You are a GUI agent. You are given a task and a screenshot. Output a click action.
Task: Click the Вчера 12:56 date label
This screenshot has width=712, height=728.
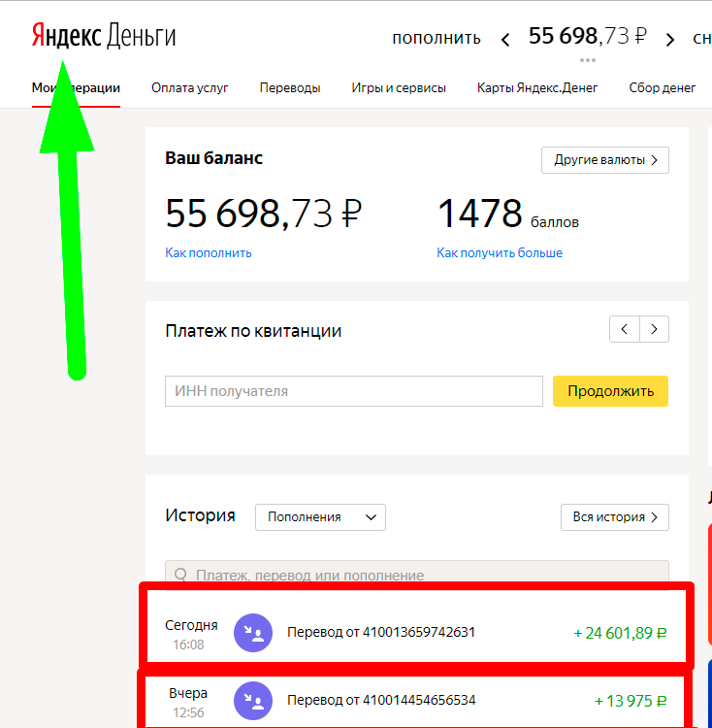click(188, 703)
